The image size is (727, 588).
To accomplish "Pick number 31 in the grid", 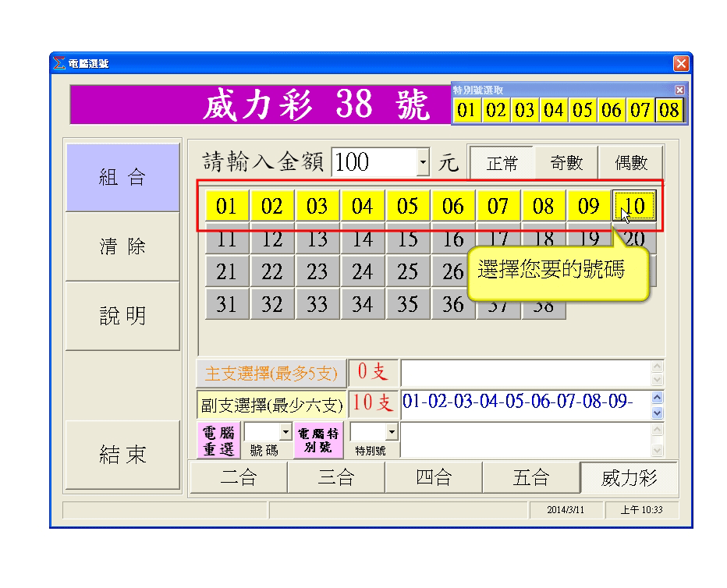I will click(x=226, y=304).
